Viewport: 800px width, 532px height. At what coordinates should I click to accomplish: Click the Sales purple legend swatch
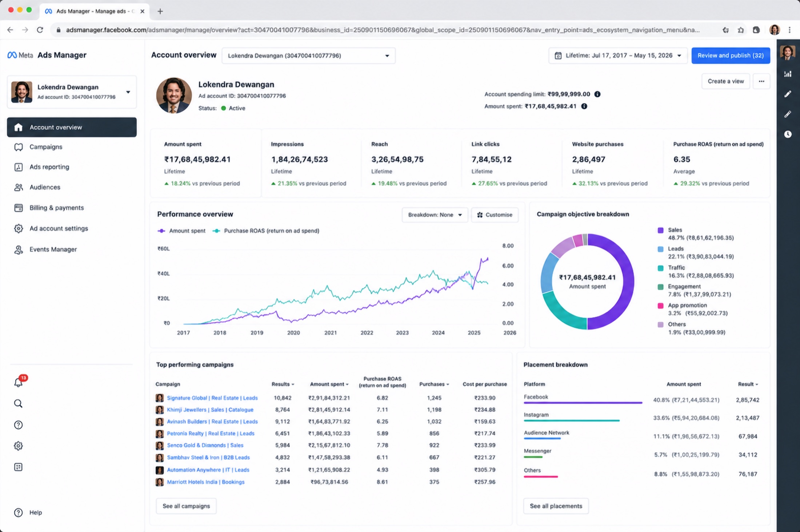(660, 230)
